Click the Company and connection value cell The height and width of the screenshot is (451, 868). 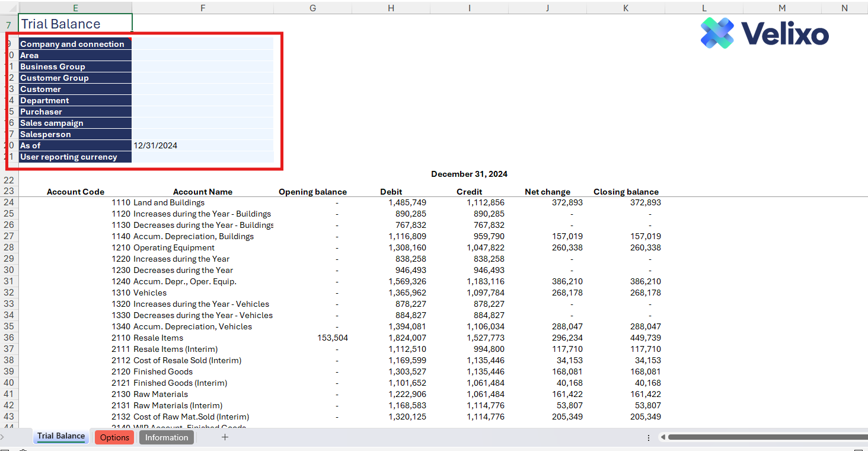[x=202, y=44]
